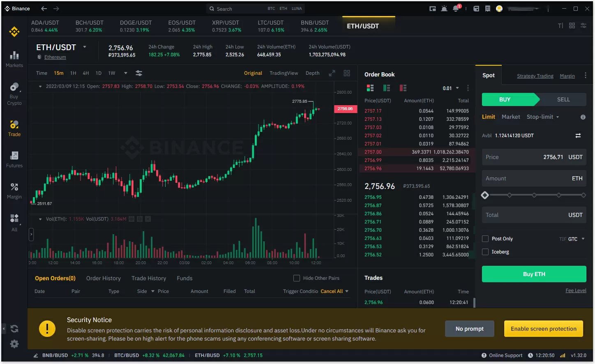The height and width of the screenshot is (364, 595).
Task: Navigate back with the left arrow
Action: (44, 9)
